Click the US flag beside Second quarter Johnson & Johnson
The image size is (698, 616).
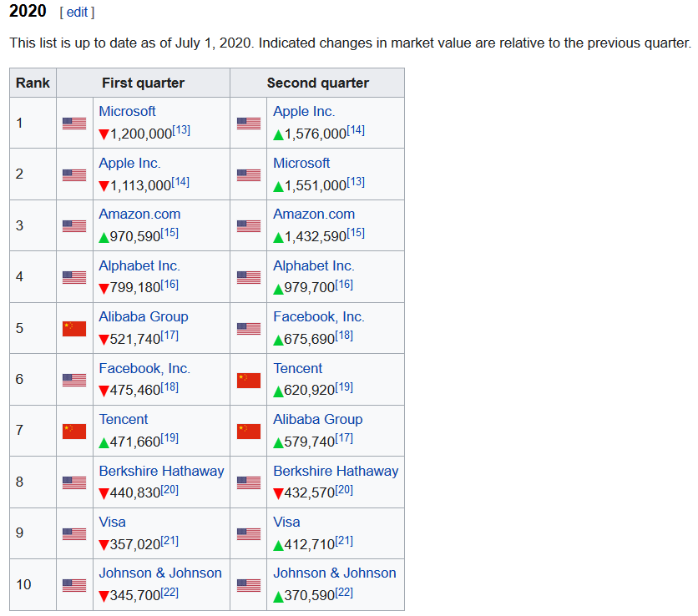249,585
